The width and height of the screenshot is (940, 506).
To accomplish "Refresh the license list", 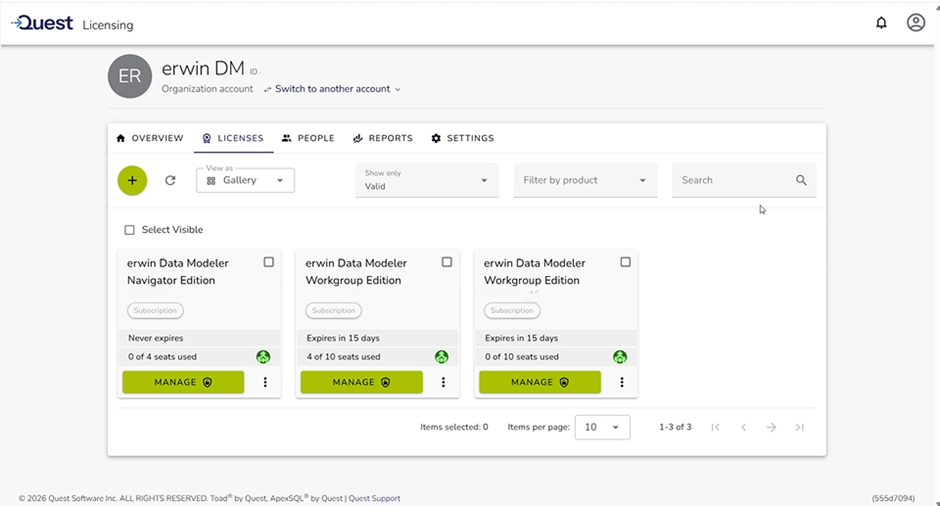I will [170, 180].
